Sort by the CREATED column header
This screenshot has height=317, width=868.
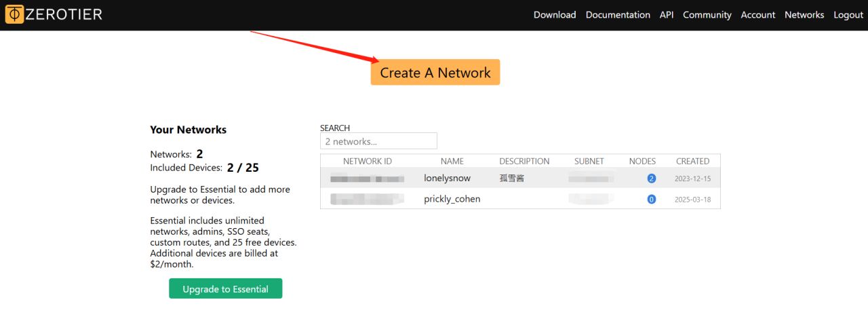pyautogui.click(x=692, y=161)
